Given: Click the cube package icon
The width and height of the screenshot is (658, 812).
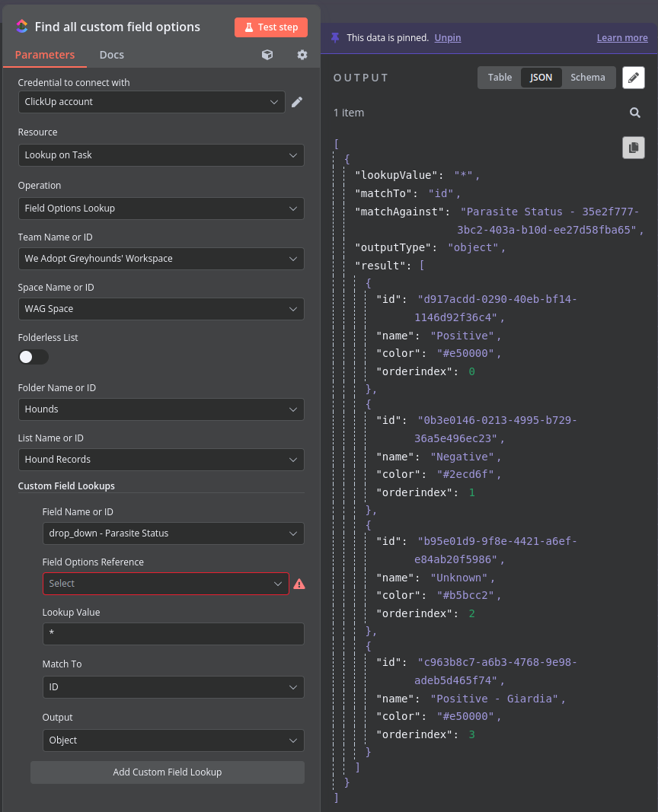Looking at the screenshot, I should coord(267,55).
